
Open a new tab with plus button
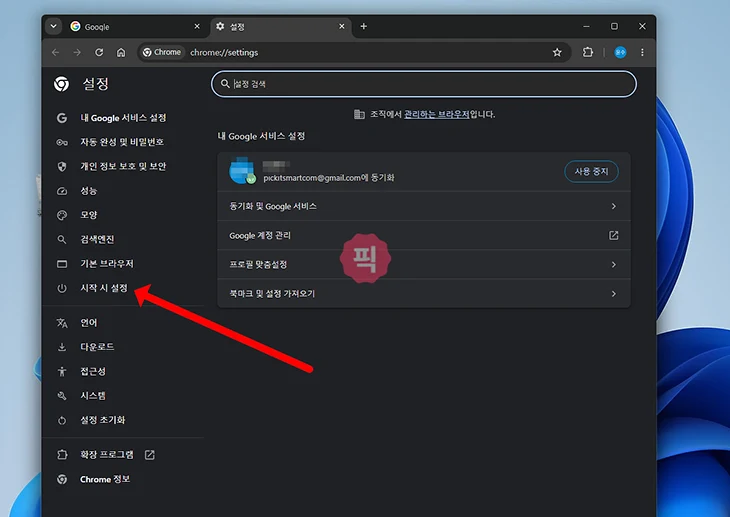coord(364,27)
